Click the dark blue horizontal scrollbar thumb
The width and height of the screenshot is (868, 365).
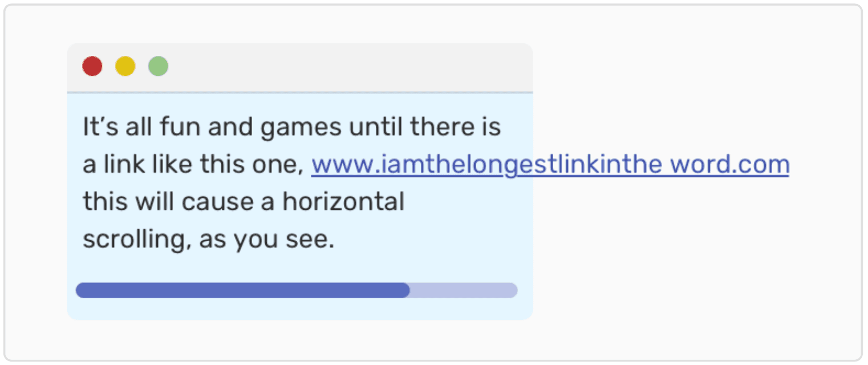pyautogui.click(x=242, y=290)
